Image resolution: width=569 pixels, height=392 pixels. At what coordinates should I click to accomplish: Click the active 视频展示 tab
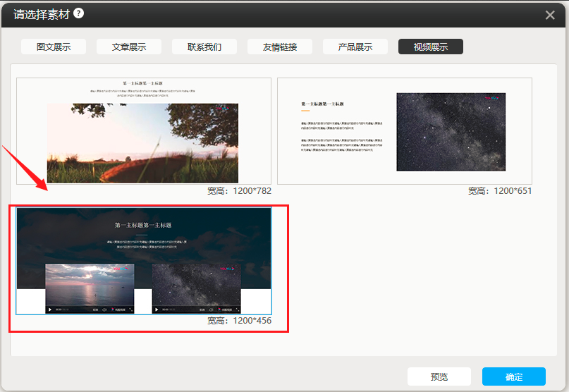(x=430, y=47)
